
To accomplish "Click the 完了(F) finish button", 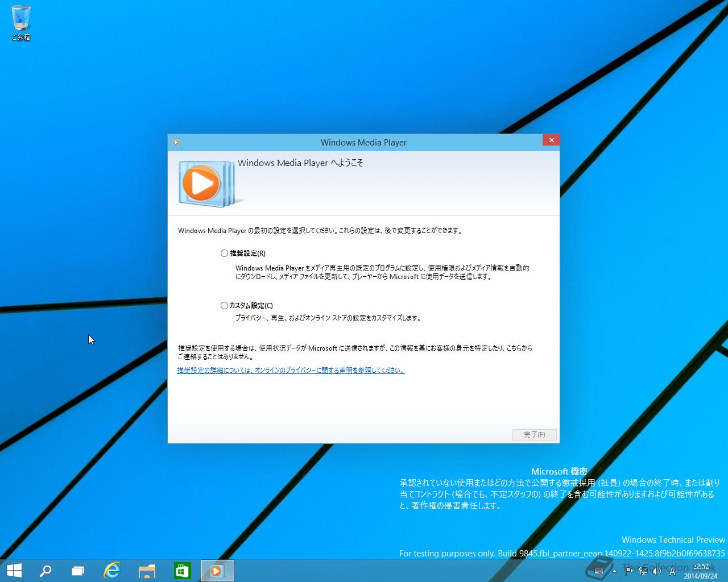I will 534,435.
